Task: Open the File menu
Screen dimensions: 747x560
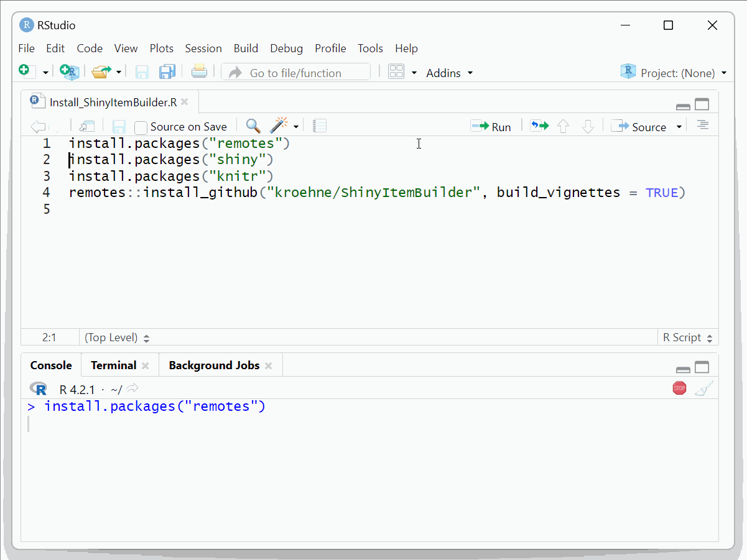Action: click(26, 48)
